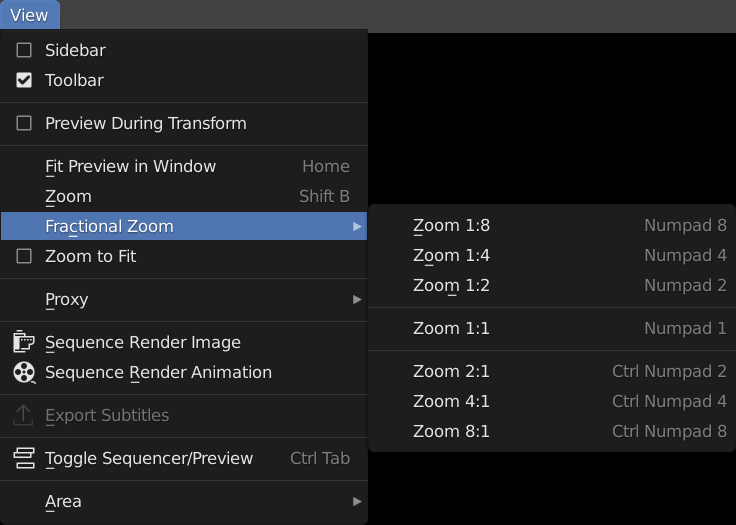Open the Proxy menu entry

(x=184, y=299)
